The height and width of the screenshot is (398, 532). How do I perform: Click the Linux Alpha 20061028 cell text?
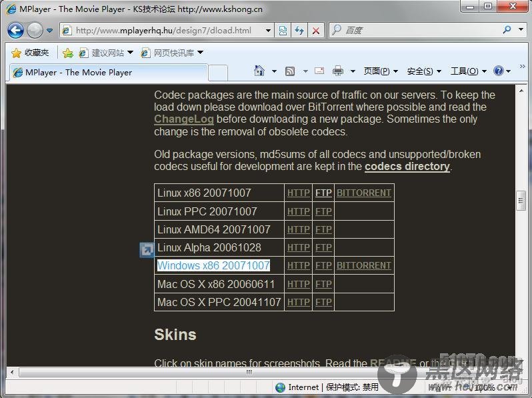tap(209, 248)
